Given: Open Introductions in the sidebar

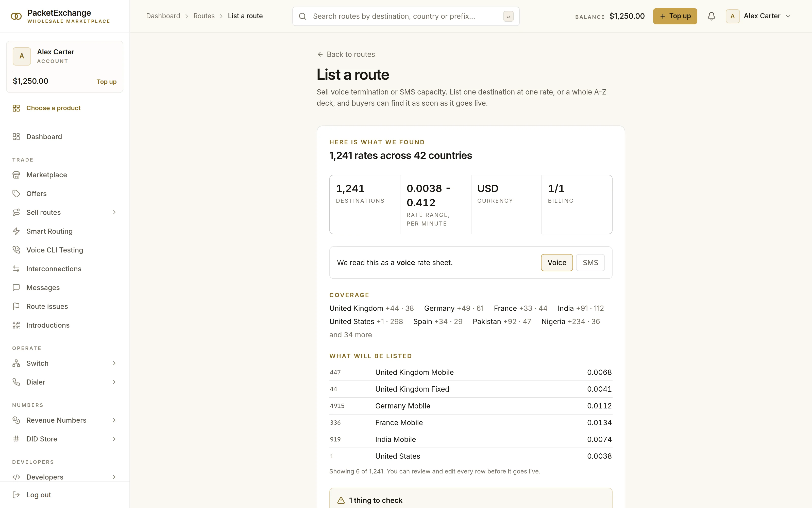Looking at the screenshot, I should [65, 325].
